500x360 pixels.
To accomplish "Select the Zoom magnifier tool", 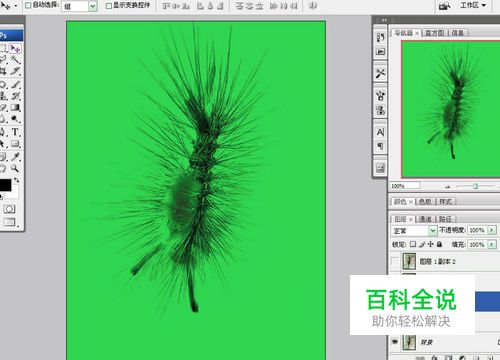I will point(15,168).
